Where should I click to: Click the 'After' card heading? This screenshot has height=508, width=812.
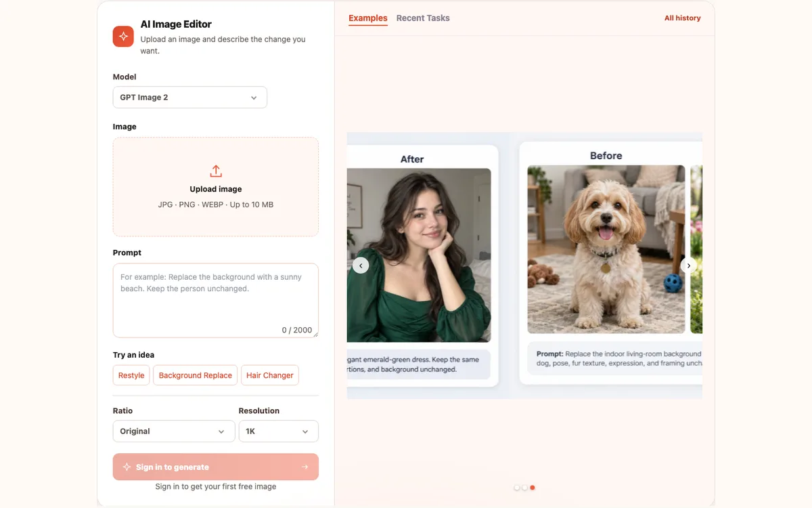[x=412, y=159]
